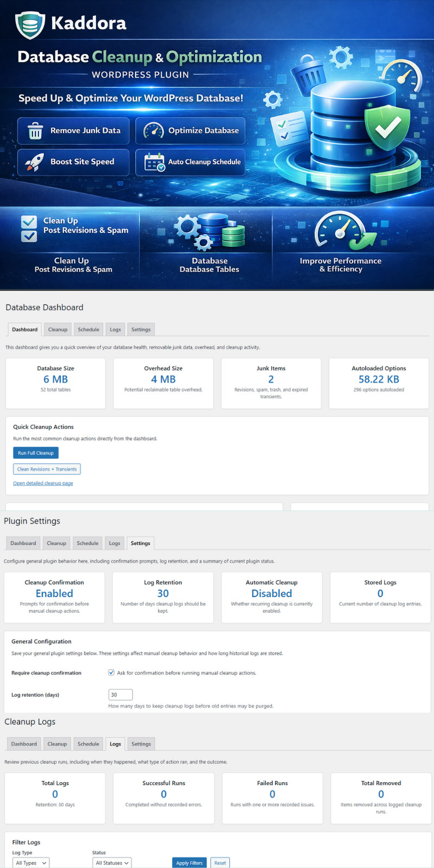Click the 296 options autoloaded text
The height and width of the screenshot is (868, 434).
(x=379, y=390)
